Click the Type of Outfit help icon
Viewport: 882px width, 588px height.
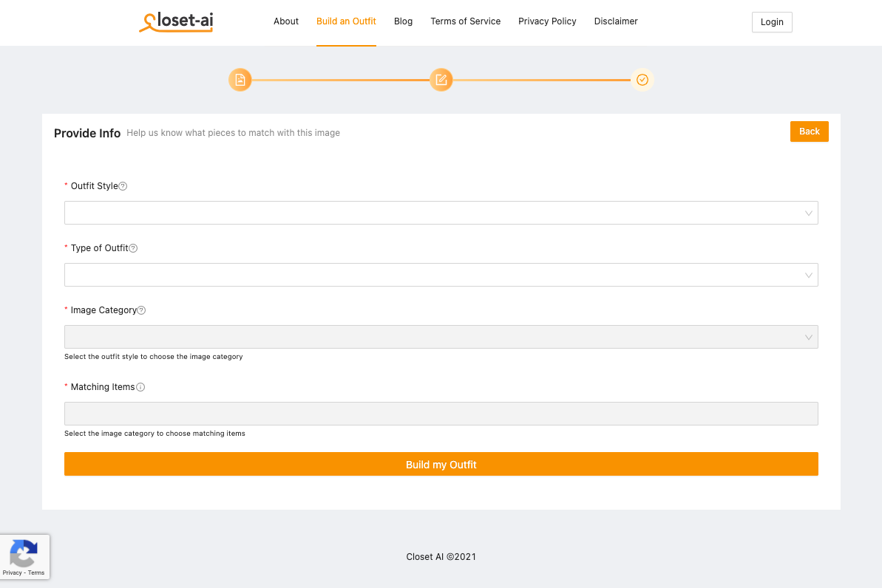click(134, 248)
